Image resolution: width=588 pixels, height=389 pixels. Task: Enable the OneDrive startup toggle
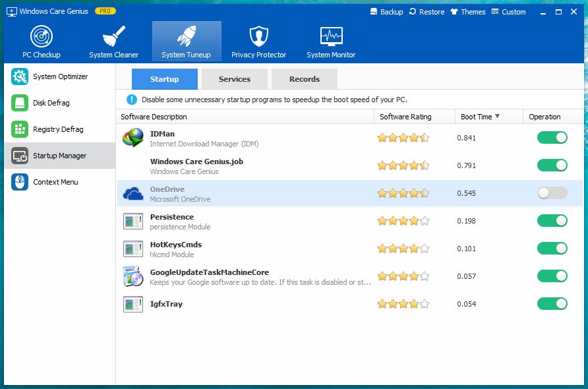coord(552,193)
